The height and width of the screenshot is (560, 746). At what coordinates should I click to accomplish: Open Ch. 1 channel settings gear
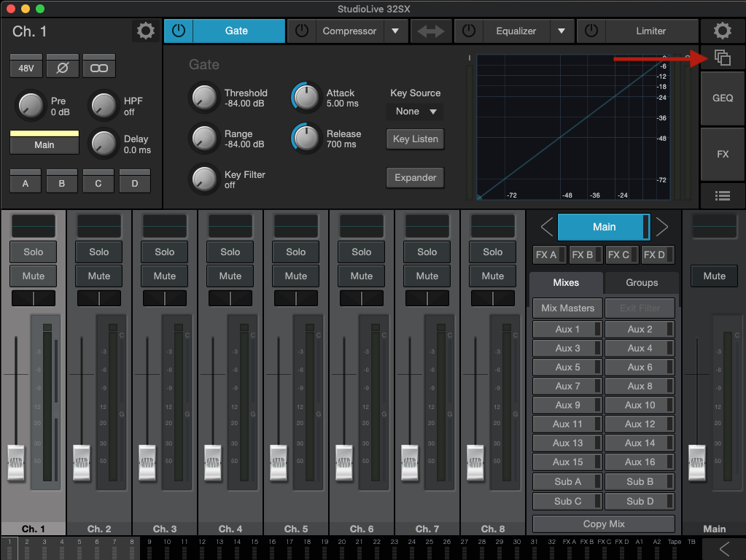click(x=146, y=31)
